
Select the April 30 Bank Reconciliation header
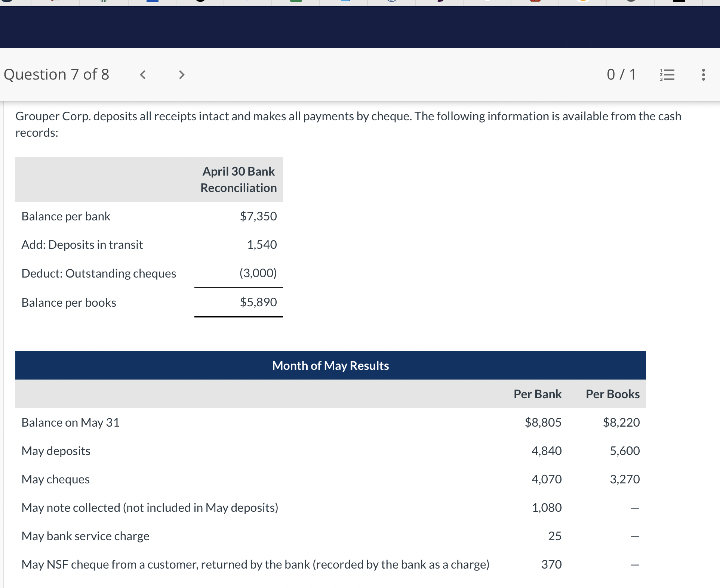click(x=239, y=179)
